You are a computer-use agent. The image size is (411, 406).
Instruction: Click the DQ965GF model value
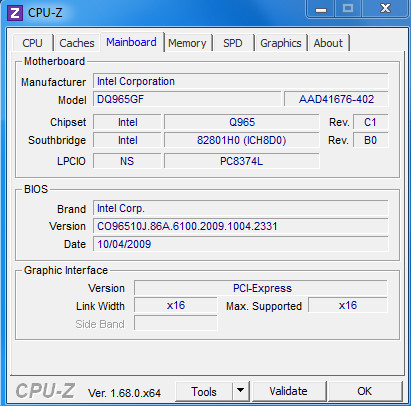coord(187,99)
